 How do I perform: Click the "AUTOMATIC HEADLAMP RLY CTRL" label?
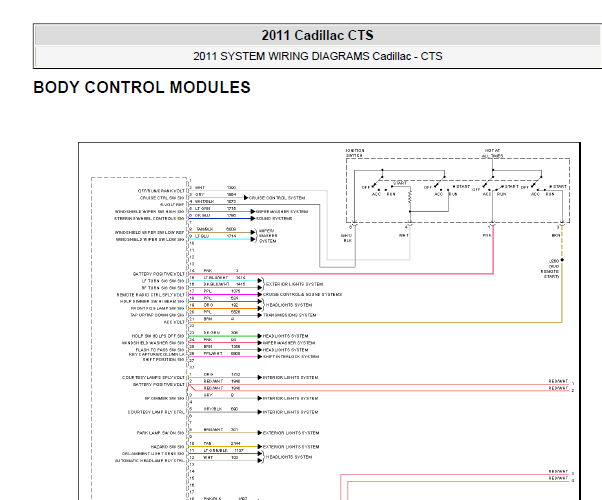[150, 460]
